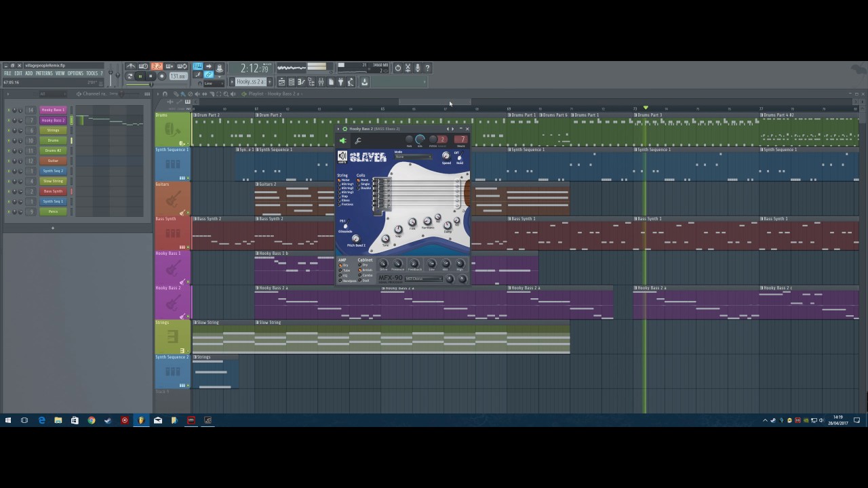Stop playback with the stop button

coord(151,76)
